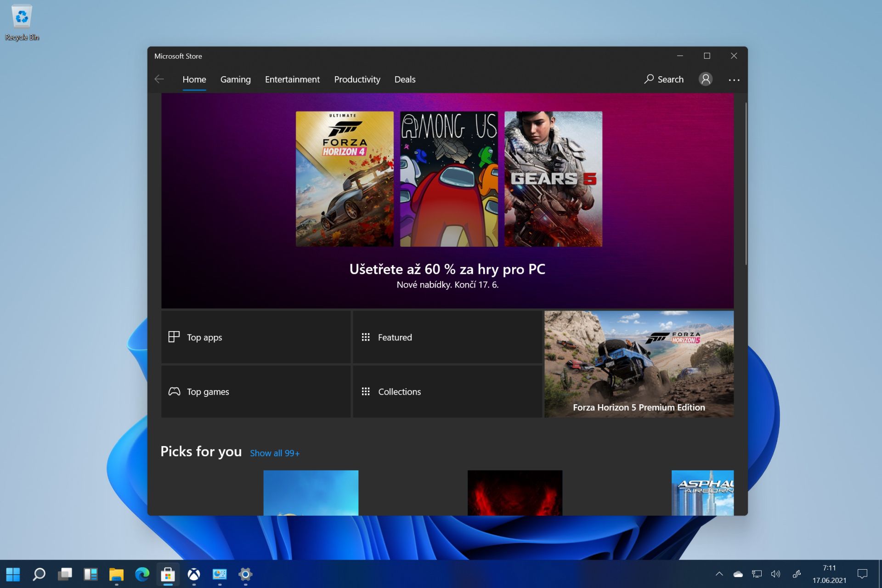Click the pen tray icon
This screenshot has height=588, width=882.
point(797,574)
